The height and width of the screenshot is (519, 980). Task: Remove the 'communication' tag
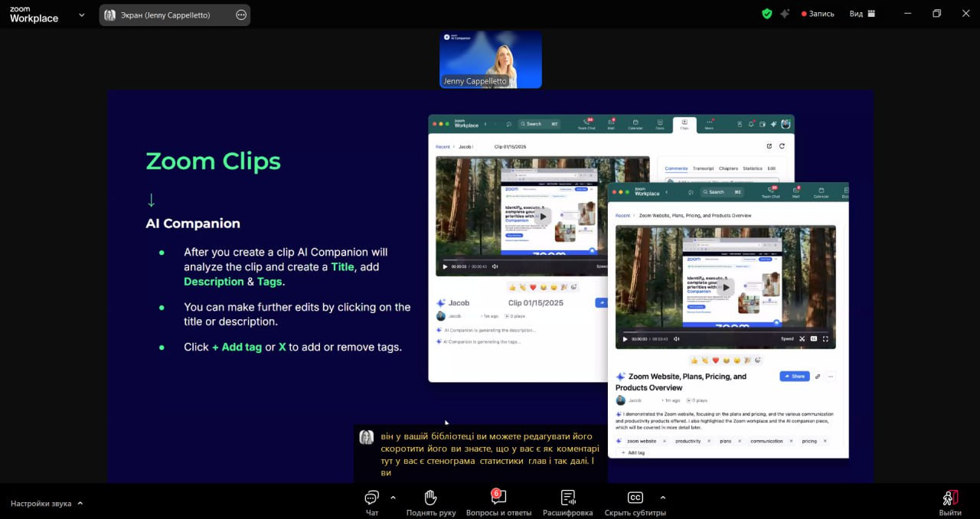789,441
